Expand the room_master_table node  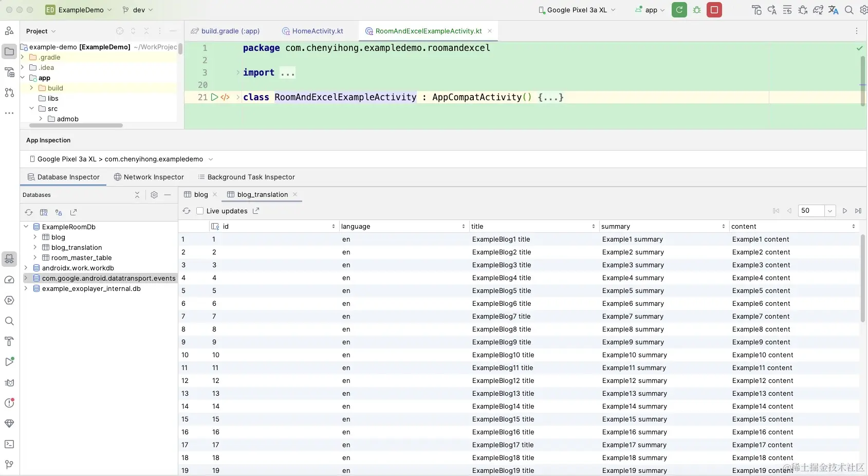point(35,258)
